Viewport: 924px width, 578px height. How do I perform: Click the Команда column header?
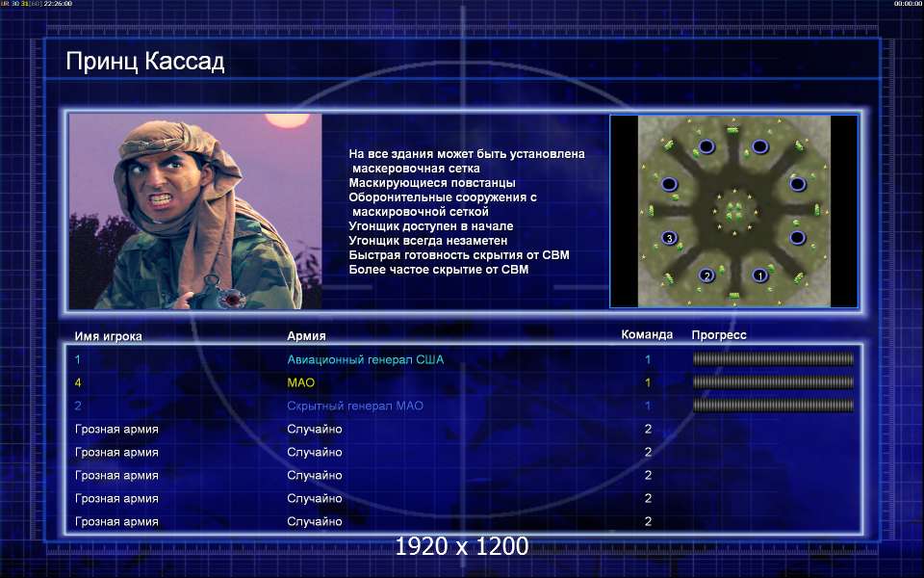(x=647, y=334)
